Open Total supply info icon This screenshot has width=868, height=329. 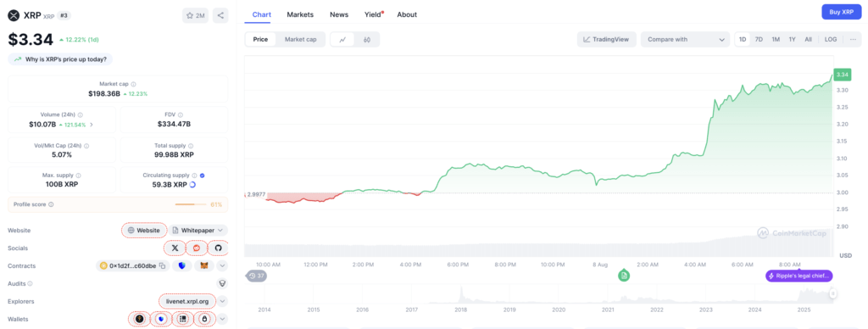tap(191, 146)
